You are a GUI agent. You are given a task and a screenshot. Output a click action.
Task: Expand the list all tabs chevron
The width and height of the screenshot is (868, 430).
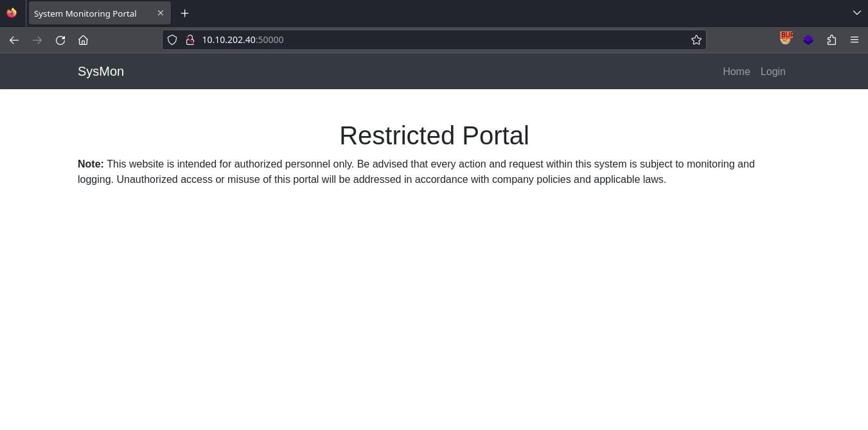856,13
